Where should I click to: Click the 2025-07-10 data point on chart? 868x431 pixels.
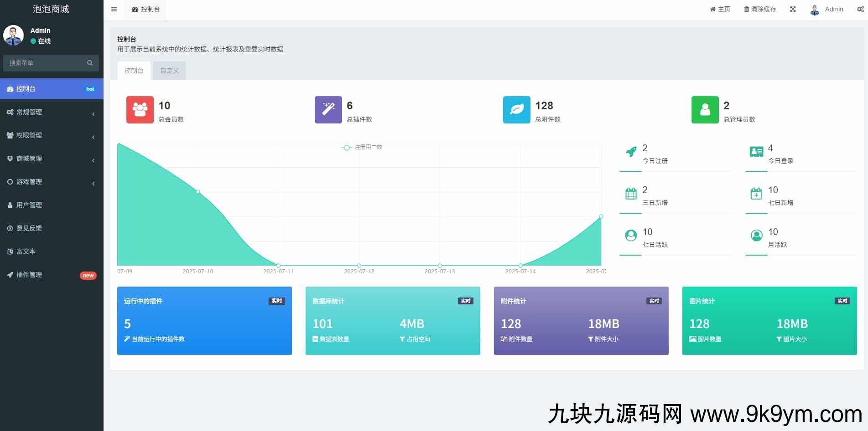(198, 192)
